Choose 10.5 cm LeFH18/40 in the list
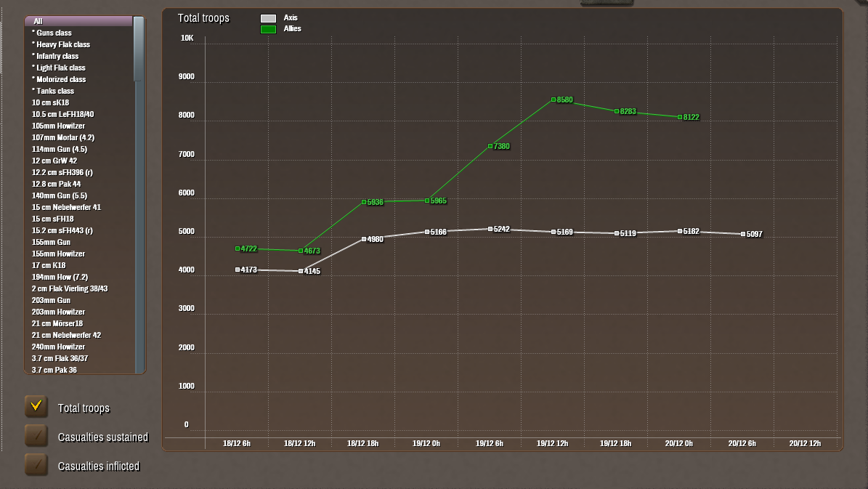The image size is (868, 489). 78,114
